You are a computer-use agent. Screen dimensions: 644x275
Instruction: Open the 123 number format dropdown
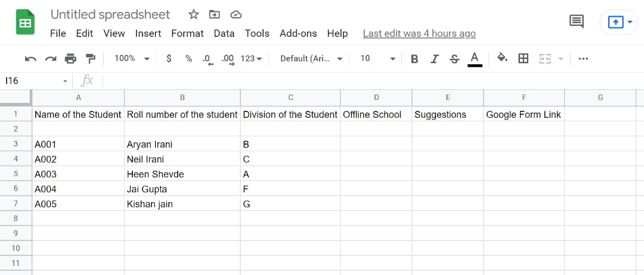tap(252, 58)
